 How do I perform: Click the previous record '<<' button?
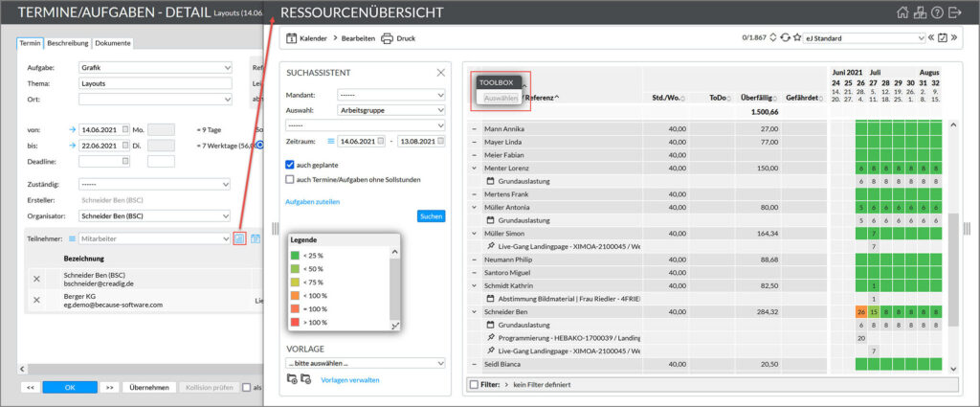click(30, 387)
